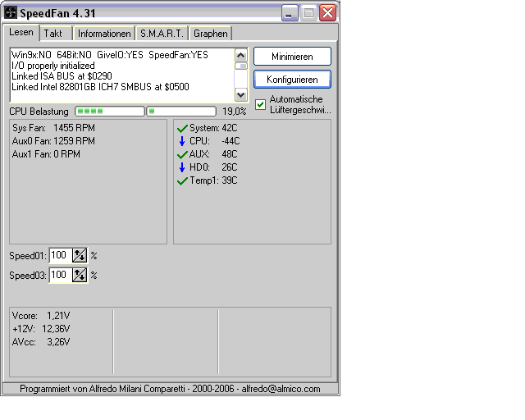Click the green checkmark next to AUX temperature
525x420 pixels.
[x=182, y=155]
